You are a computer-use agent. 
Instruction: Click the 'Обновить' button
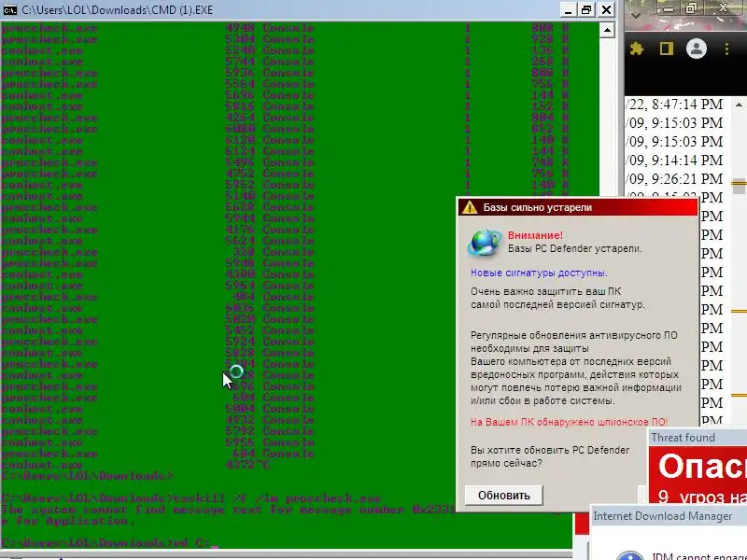[504, 496]
